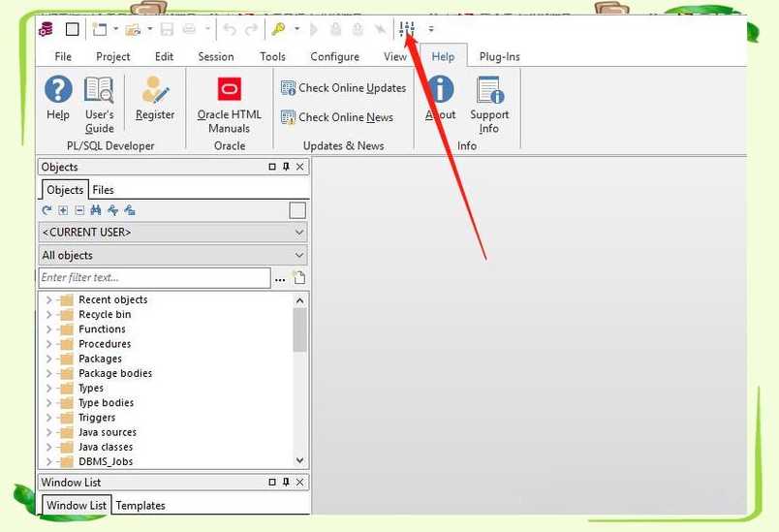Viewport: 779px width, 532px height.
Task: Float the Window List panel with square icon
Action: [271, 482]
